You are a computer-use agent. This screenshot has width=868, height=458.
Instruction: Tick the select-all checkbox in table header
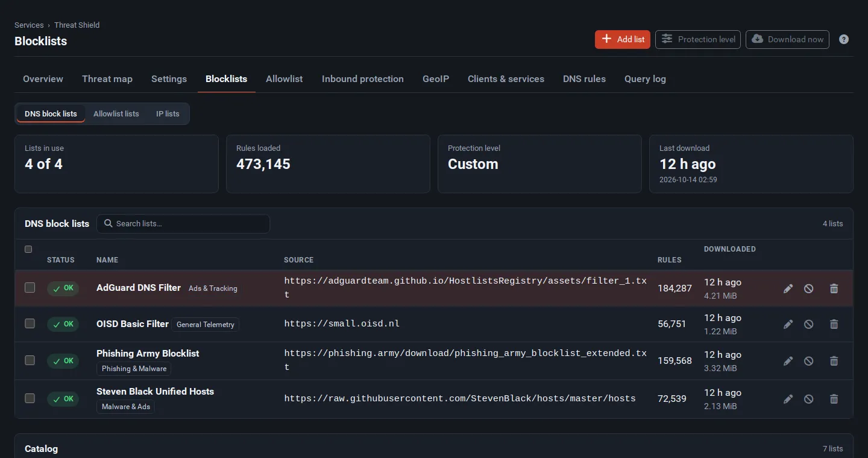click(x=28, y=249)
